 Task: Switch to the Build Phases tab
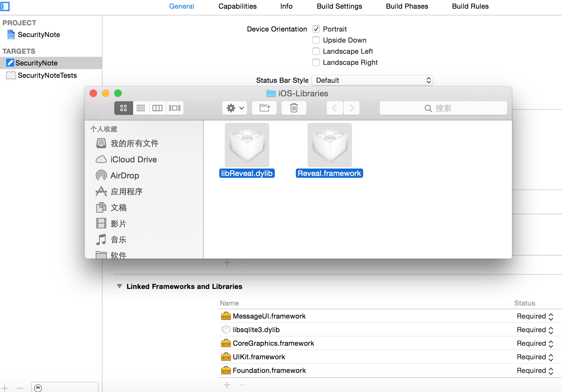(x=407, y=6)
